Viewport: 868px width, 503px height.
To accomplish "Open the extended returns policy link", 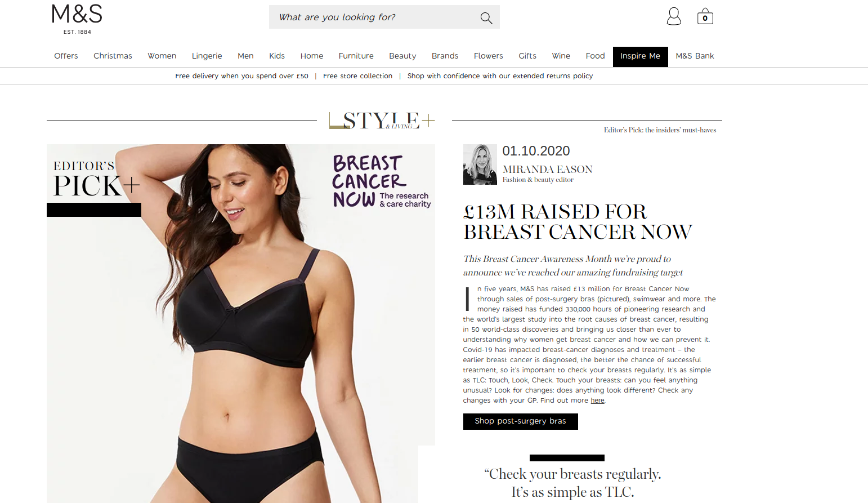I will pyautogui.click(x=500, y=76).
